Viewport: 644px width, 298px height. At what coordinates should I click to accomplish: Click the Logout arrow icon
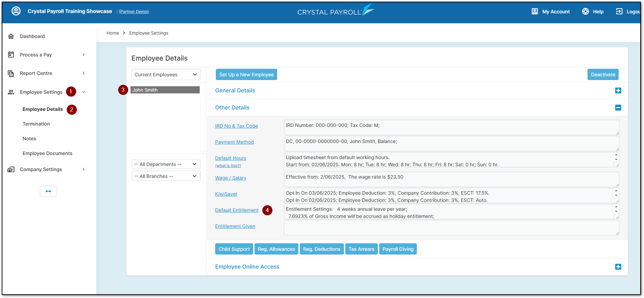point(619,11)
